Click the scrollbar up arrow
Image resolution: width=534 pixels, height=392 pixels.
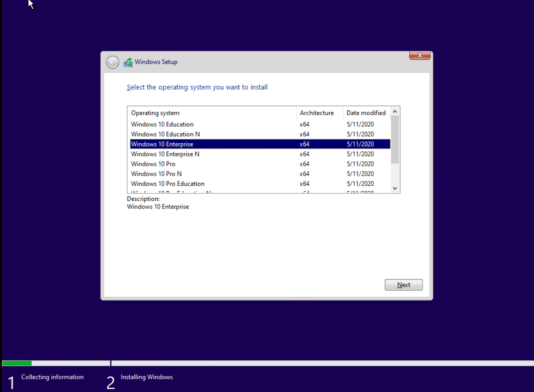click(x=395, y=111)
